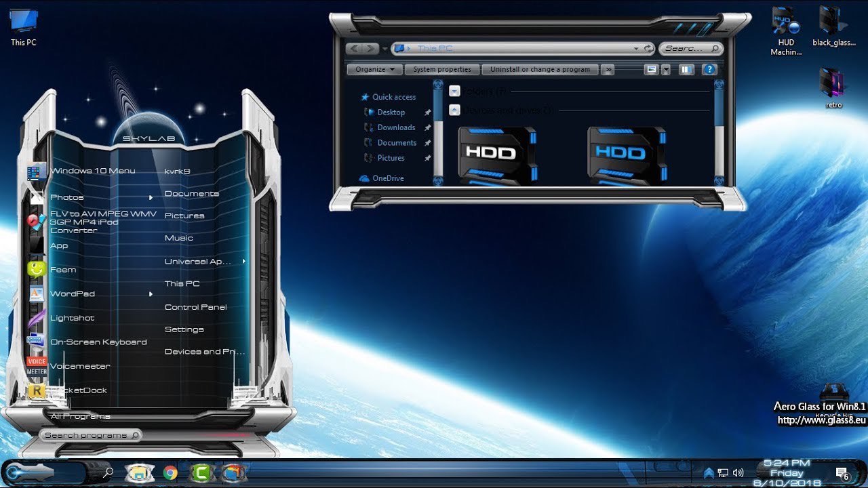Click the blue arrow tray icon
This screenshot has width=868, height=488.
point(709,472)
